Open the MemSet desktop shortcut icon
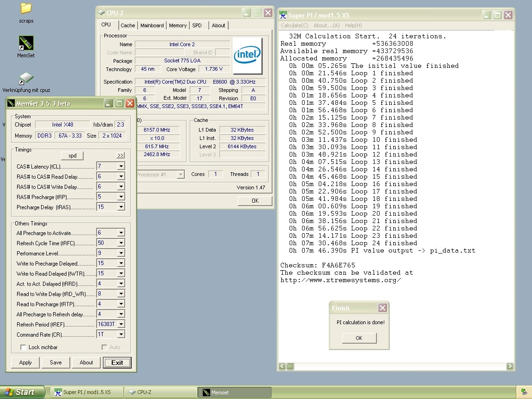532x399 pixels. pos(26,43)
